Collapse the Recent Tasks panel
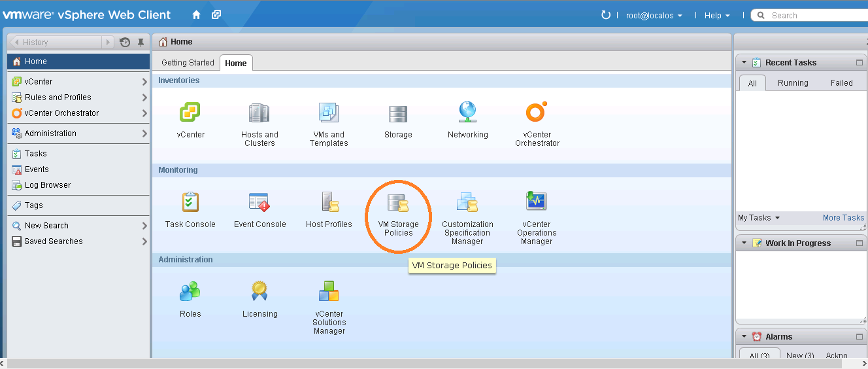The image size is (868, 369). 744,63
